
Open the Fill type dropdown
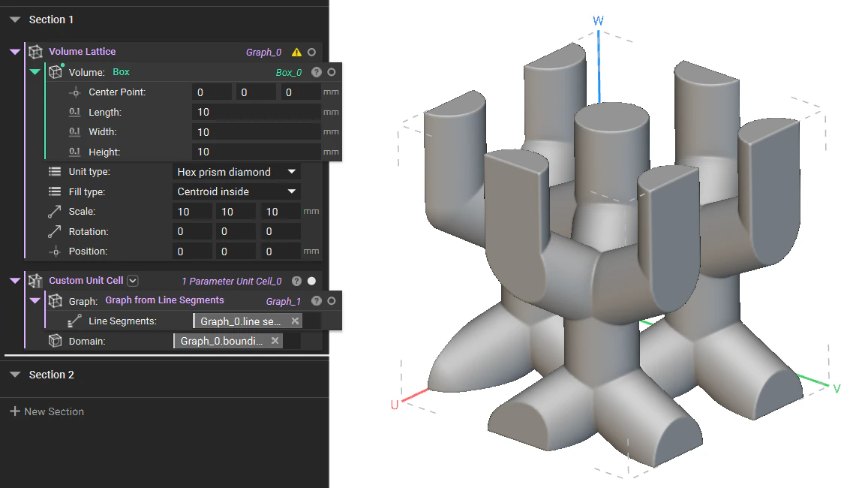[236, 191]
